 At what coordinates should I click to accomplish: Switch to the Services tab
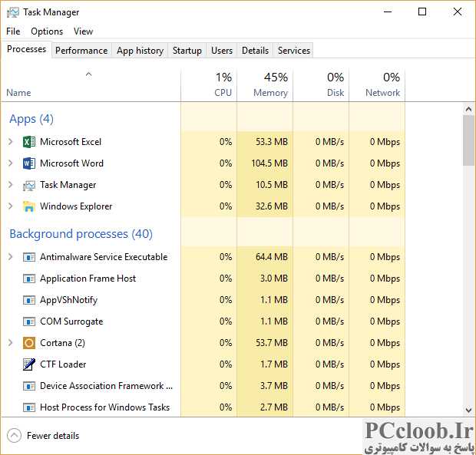point(294,51)
